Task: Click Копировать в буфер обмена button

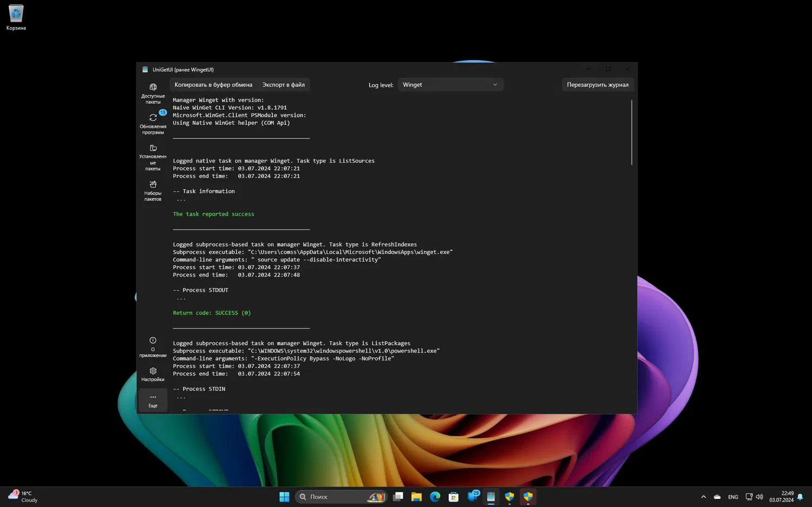Action: click(x=213, y=85)
